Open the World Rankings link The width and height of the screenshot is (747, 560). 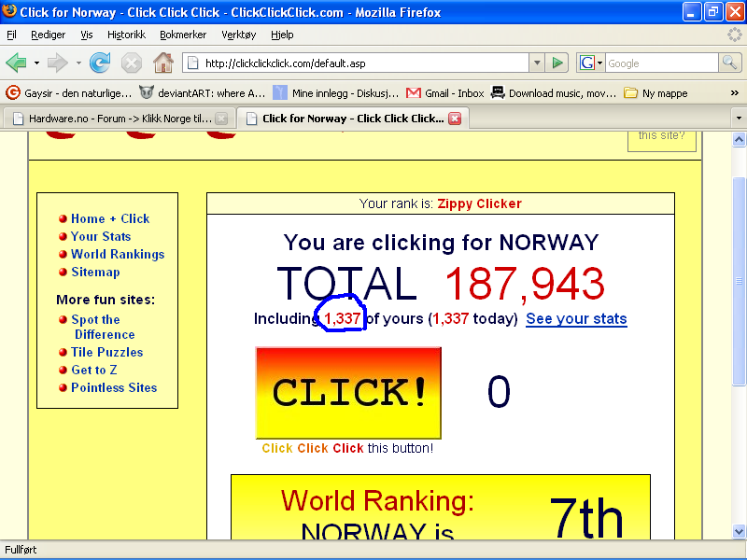(x=118, y=254)
